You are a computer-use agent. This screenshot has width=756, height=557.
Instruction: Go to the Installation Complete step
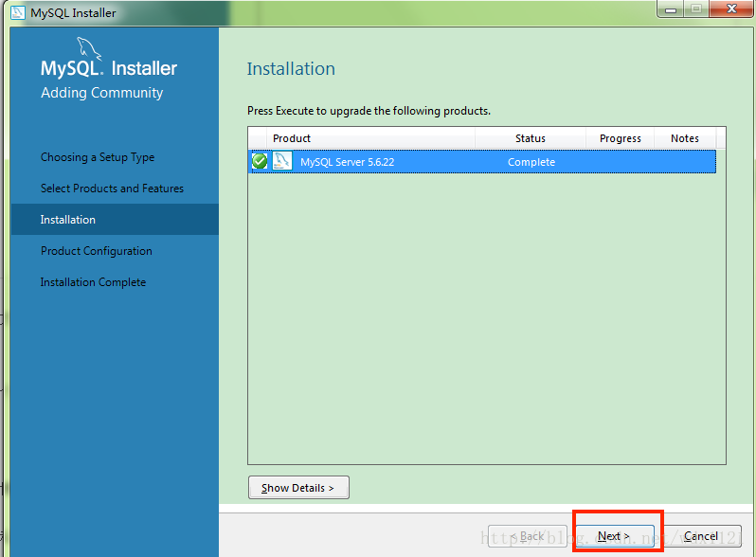point(93,282)
